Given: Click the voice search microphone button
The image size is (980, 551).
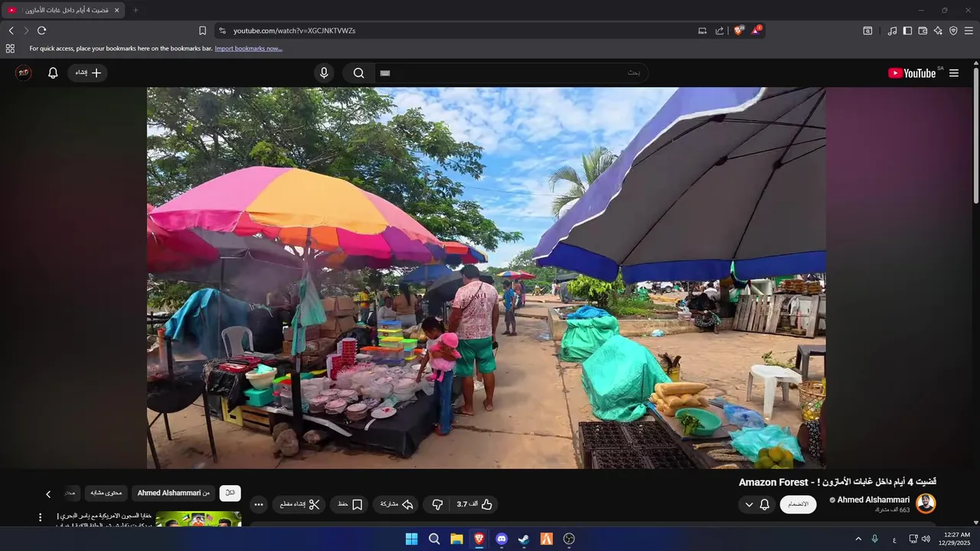Looking at the screenshot, I should 324,73.
